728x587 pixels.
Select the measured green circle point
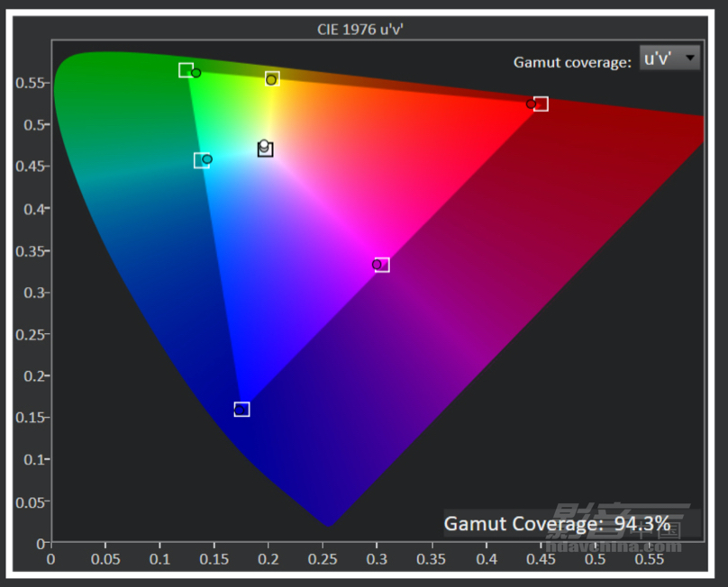click(196, 73)
